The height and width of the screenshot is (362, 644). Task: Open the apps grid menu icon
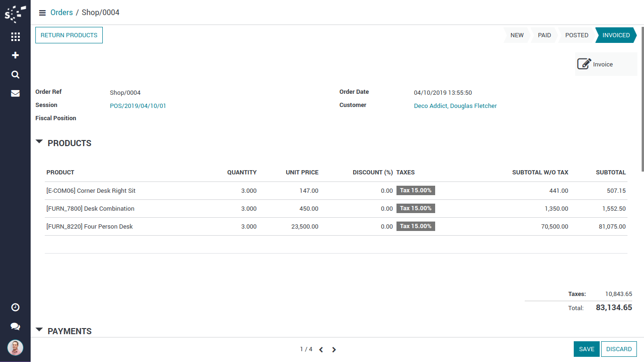coord(15,36)
